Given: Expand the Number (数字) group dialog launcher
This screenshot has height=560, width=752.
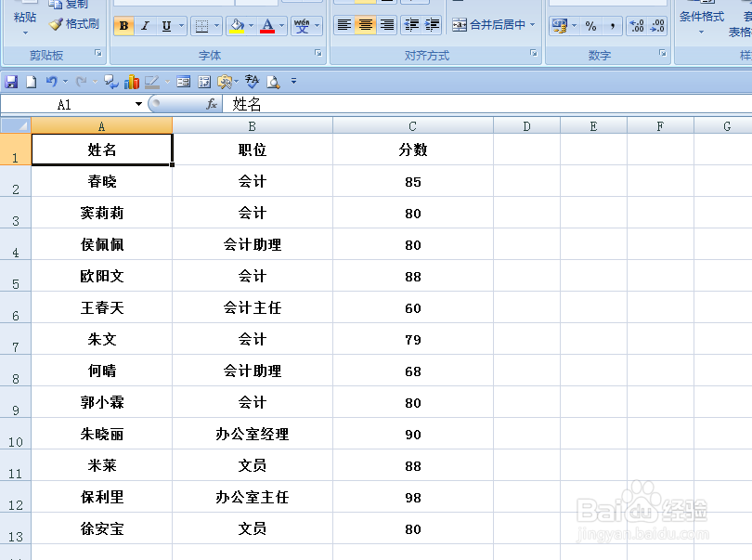Looking at the screenshot, I should point(662,53).
